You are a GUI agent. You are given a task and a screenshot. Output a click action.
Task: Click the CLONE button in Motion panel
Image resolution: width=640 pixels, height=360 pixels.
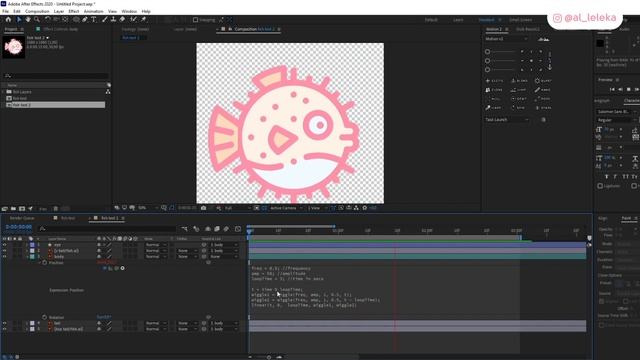click(495, 90)
